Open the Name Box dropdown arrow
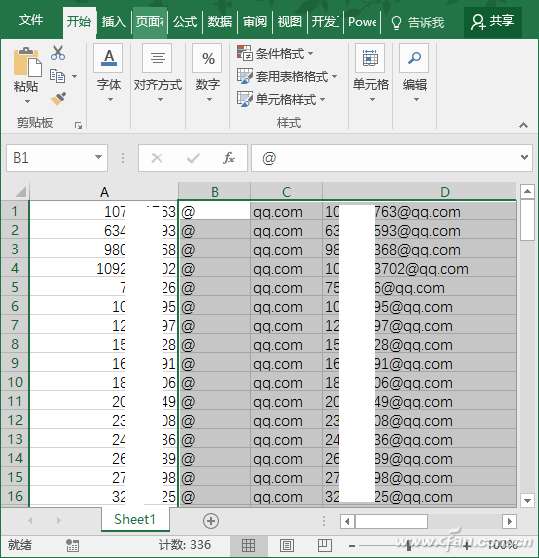The width and height of the screenshot is (539, 558). 99,157
